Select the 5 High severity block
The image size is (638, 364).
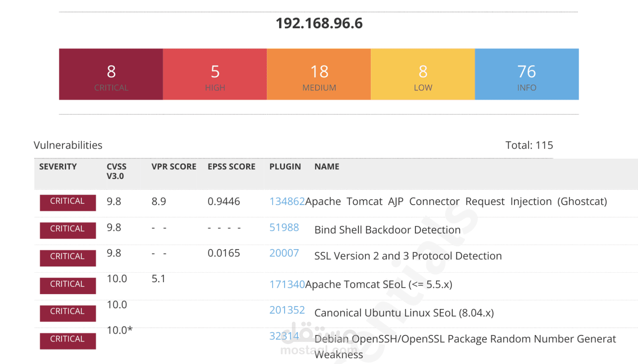pyautogui.click(x=215, y=74)
